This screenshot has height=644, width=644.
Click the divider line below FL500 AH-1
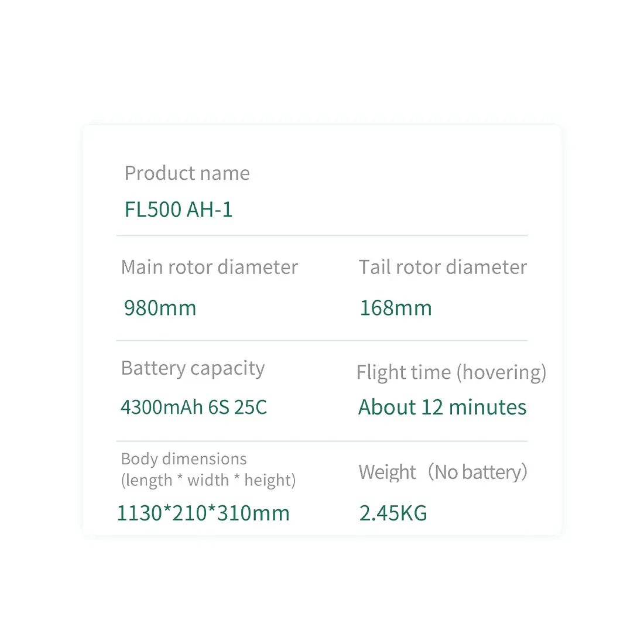[322, 236]
